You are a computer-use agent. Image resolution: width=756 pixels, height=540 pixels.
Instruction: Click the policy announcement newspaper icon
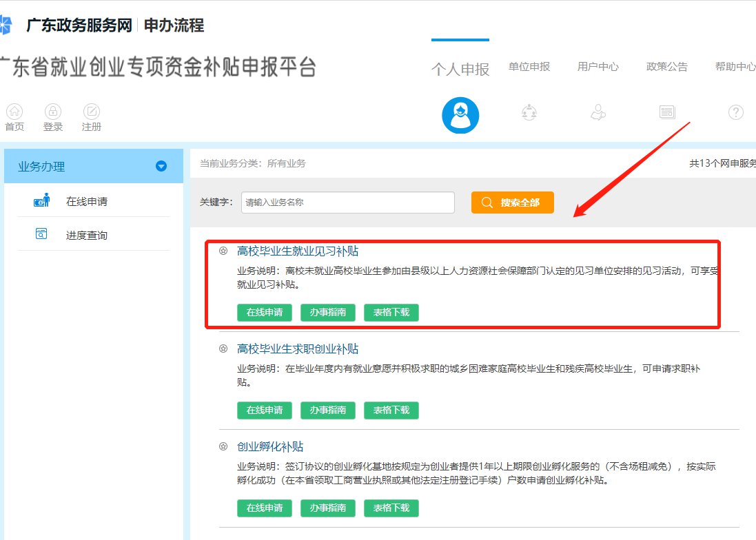click(666, 112)
